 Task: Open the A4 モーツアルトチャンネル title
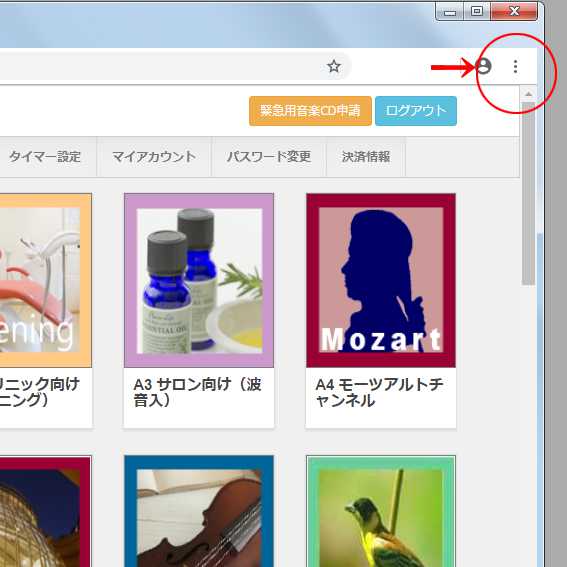coord(379,392)
